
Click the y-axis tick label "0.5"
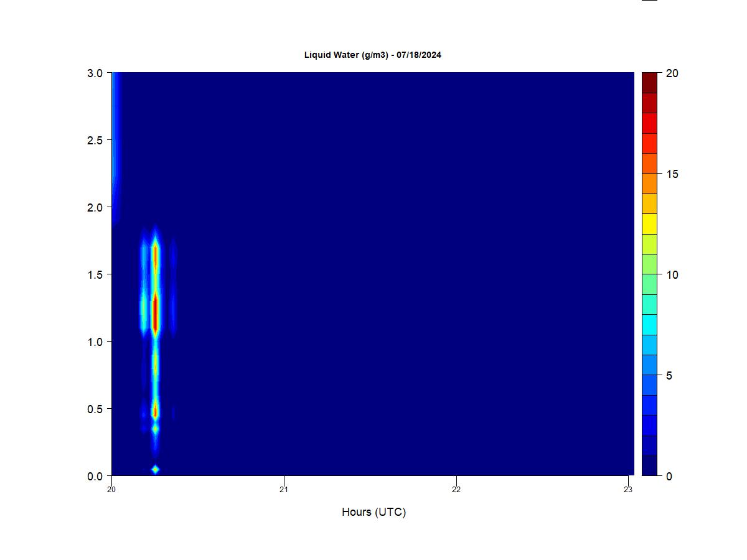click(95, 409)
